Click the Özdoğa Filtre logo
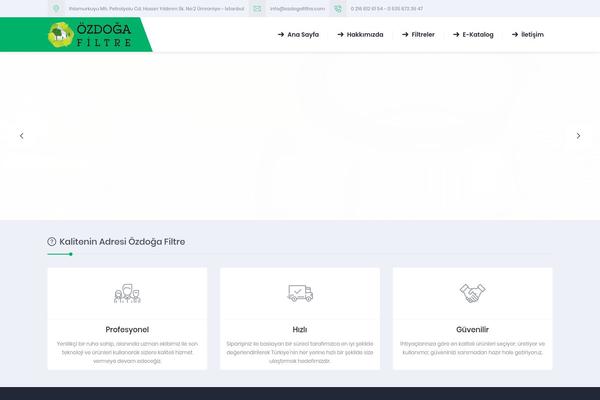 90,34
